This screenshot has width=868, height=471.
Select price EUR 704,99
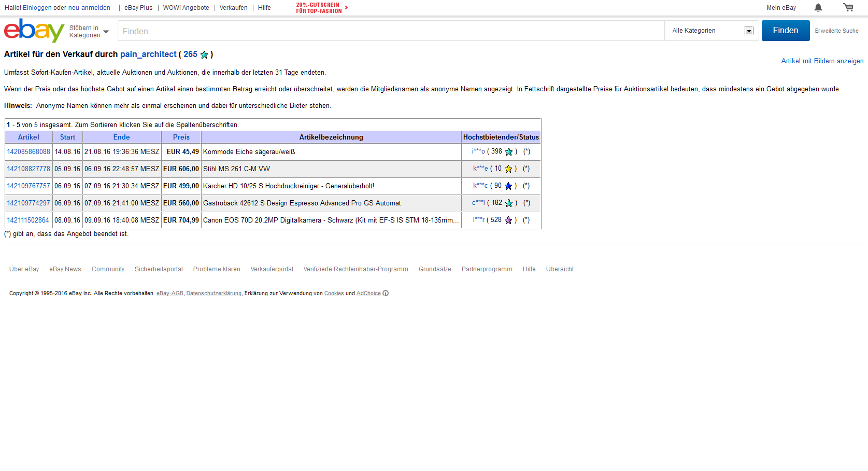(x=181, y=220)
